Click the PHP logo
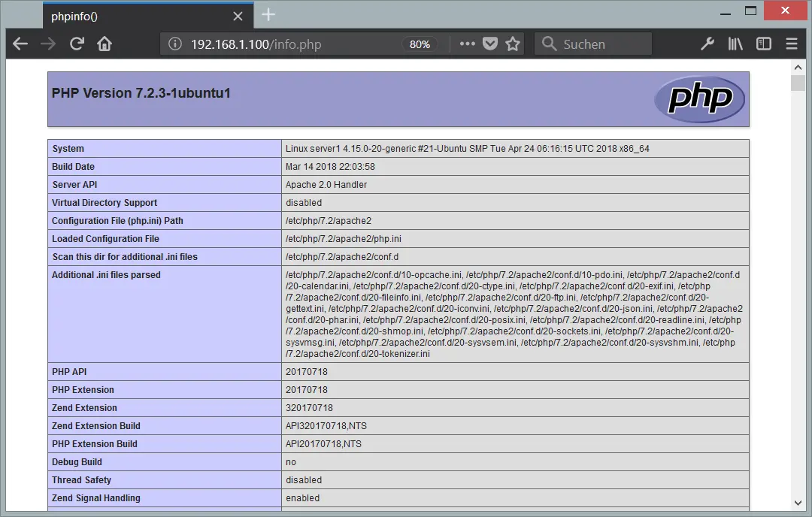This screenshot has width=812, height=517. (x=699, y=99)
